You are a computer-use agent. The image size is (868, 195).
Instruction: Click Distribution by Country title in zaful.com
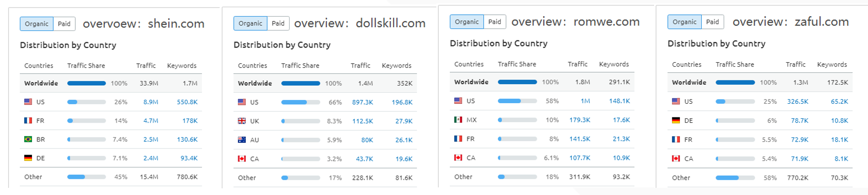click(x=717, y=44)
